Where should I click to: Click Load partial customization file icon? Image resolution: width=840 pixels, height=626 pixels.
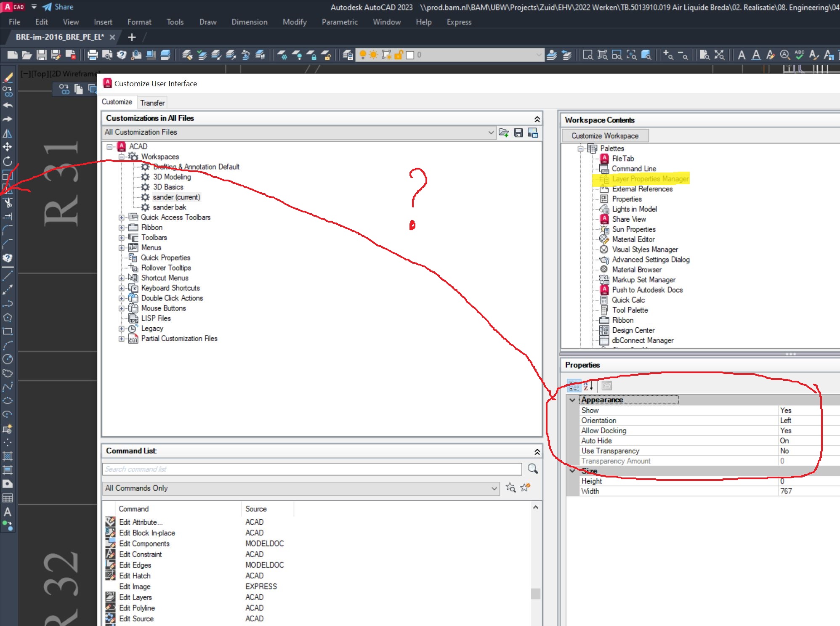pos(504,133)
